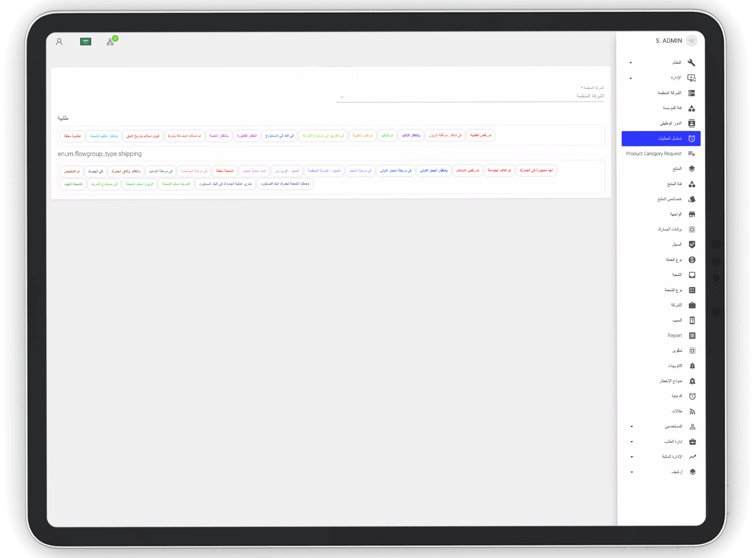Click the briefcase icon for الشركة

pyautogui.click(x=692, y=305)
